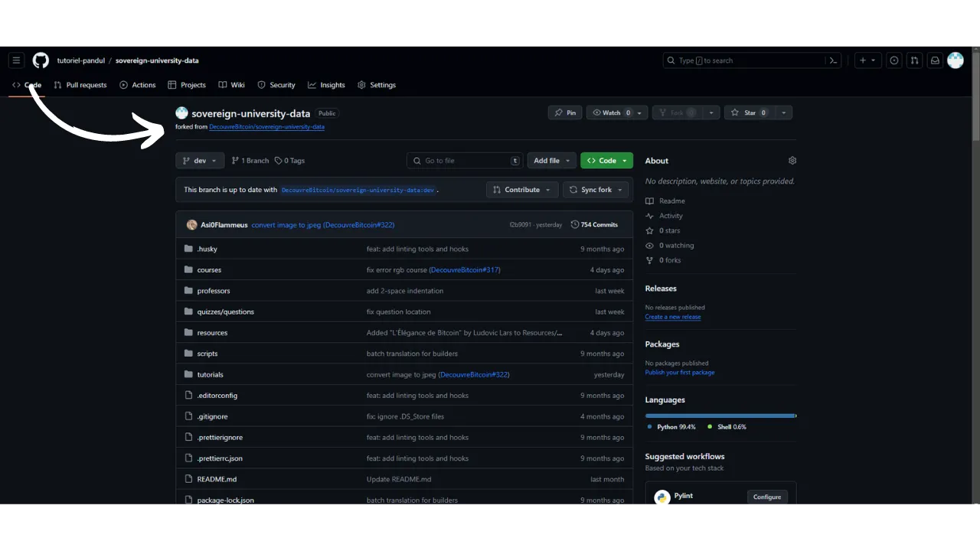Screen dimensions: 980x551
Task: Click the 1 Branch link
Action: [x=250, y=161]
